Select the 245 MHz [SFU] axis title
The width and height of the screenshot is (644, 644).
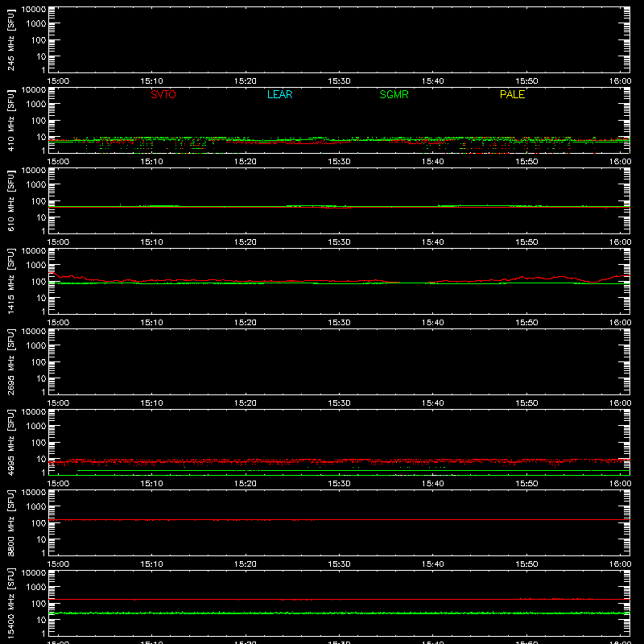click(11, 39)
